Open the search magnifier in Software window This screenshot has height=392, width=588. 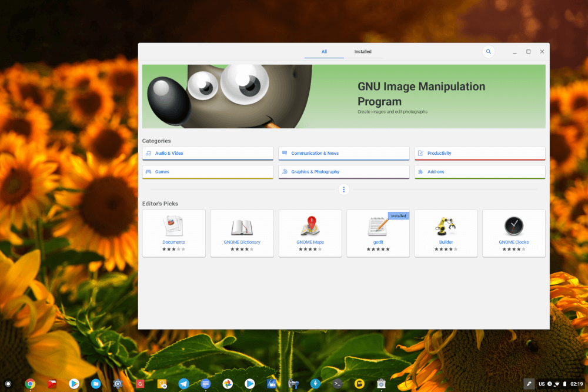click(x=488, y=52)
